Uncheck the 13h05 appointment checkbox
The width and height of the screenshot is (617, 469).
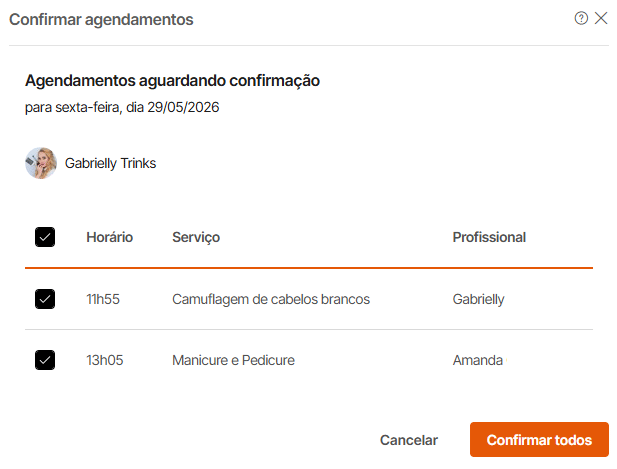pos(45,360)
